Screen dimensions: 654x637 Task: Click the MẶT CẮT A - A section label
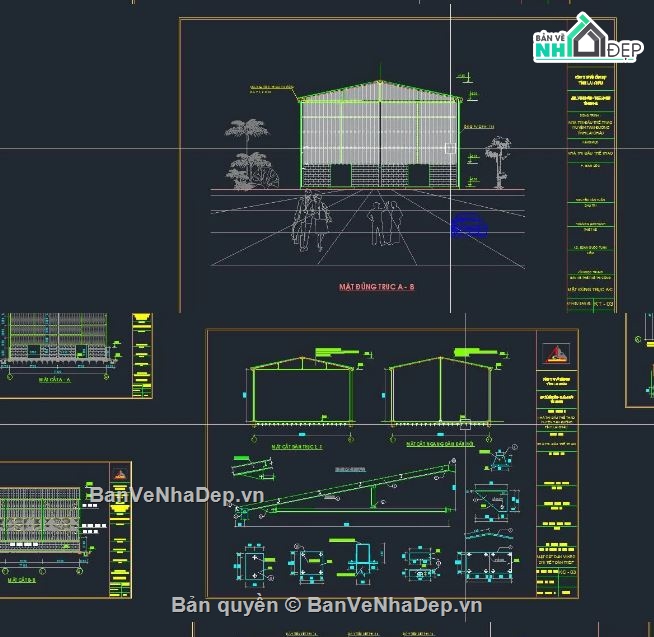[56, 381]
